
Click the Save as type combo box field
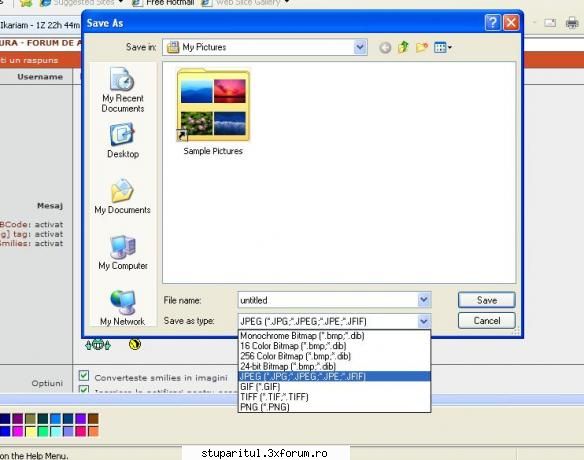point(334,321)
